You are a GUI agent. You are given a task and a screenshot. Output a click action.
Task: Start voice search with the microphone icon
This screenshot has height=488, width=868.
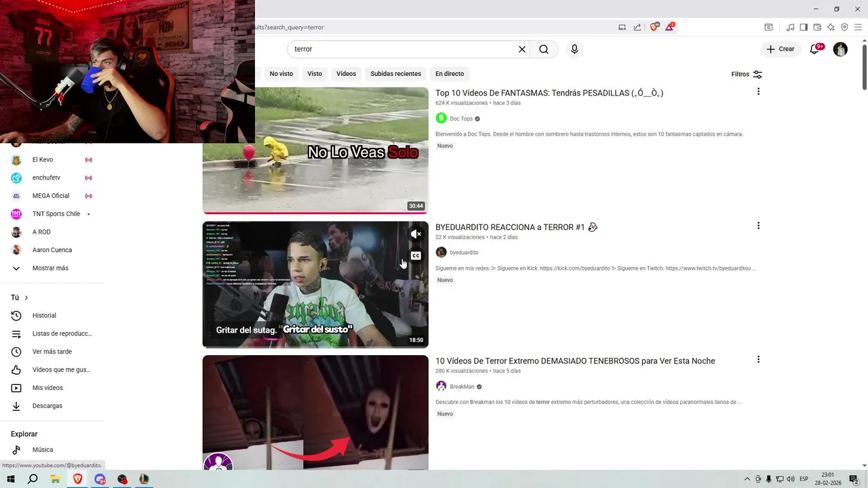(x=574, y=49)
